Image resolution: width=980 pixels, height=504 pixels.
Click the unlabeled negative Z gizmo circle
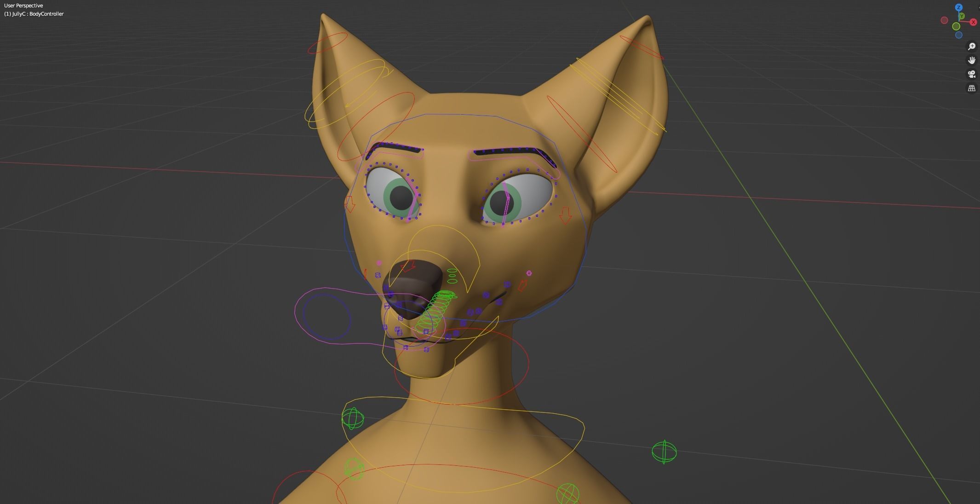click(959, 35)
